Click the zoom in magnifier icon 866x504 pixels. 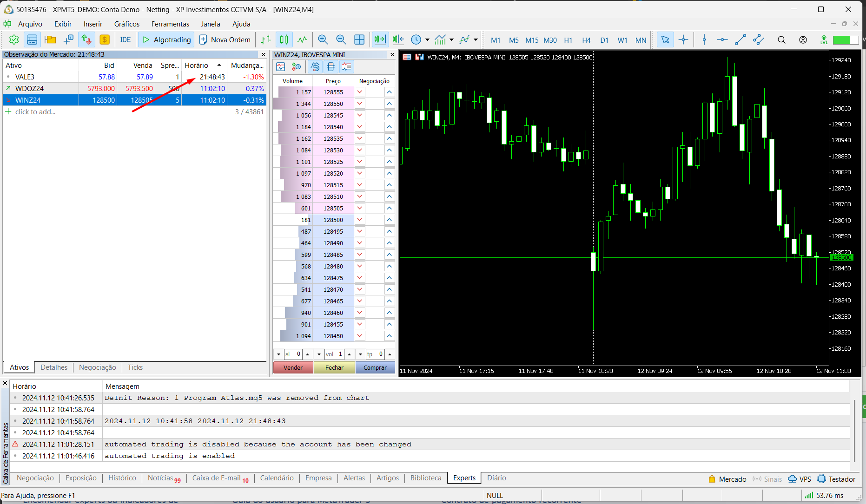tap(323, 40)
